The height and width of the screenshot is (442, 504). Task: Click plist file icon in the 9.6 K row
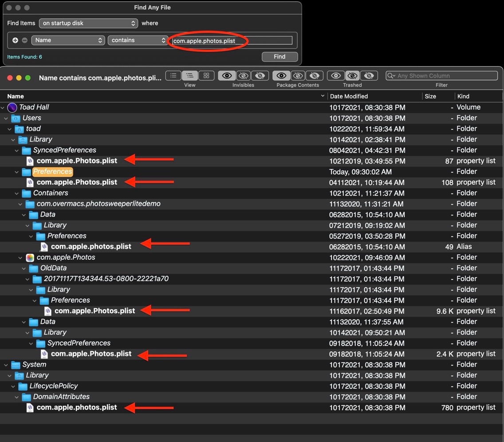(47, 311)
